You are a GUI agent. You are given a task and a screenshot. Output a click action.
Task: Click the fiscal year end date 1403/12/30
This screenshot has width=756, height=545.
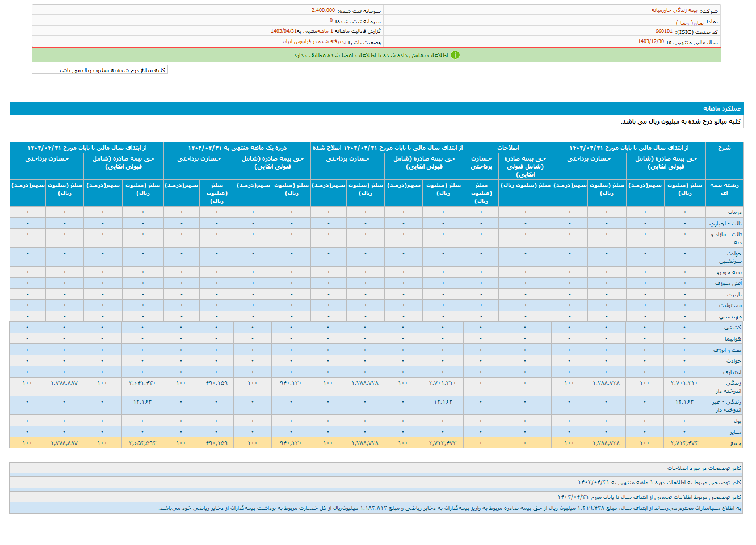click(x=650, y=42)
